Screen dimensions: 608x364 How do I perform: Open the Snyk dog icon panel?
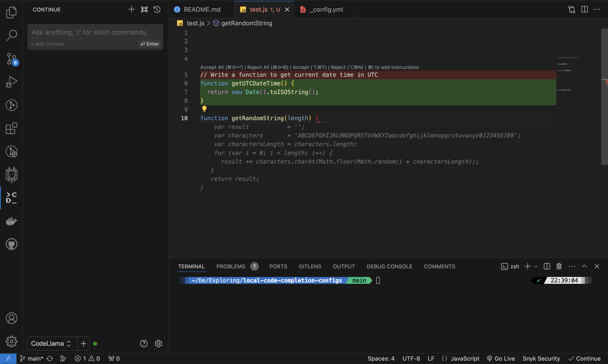[11, 175]
